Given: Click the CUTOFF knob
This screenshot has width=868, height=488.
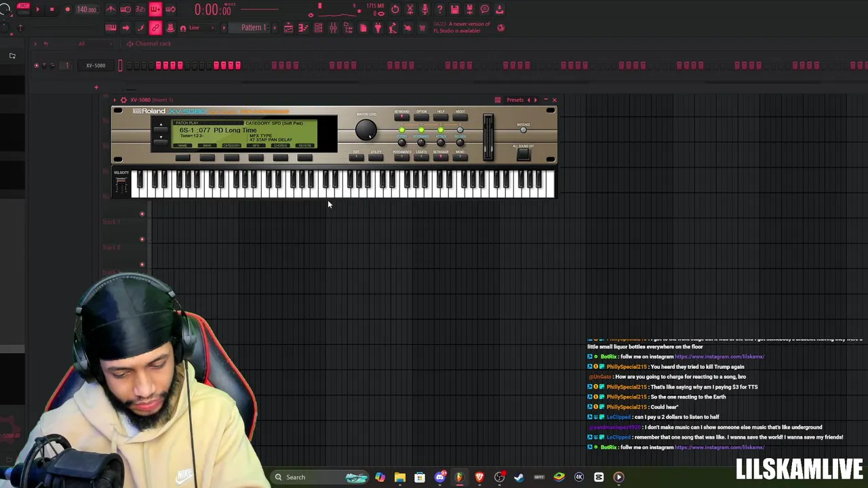Looking at the screenshot, I should tap(401, 142).
